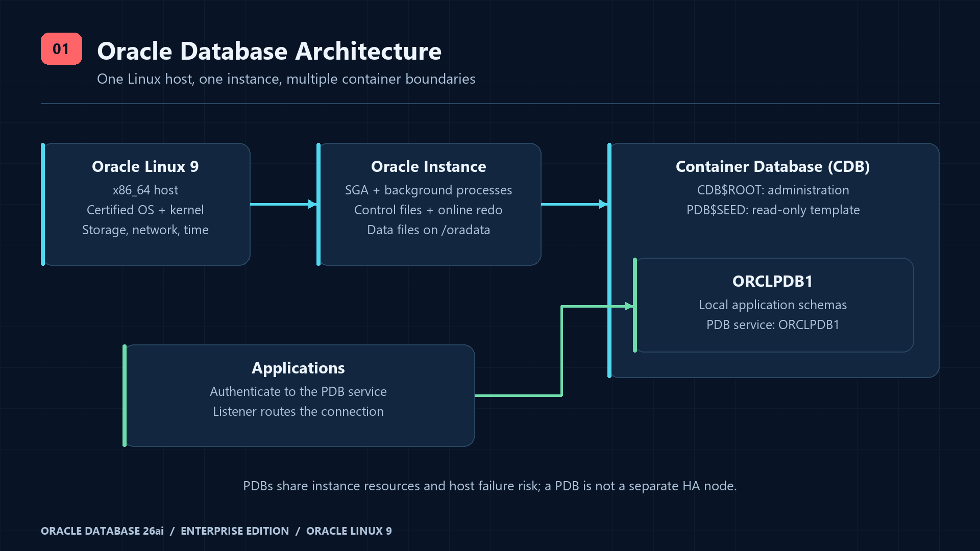
Task: Select Data files on /oradata text
Action: coord(429,230)
